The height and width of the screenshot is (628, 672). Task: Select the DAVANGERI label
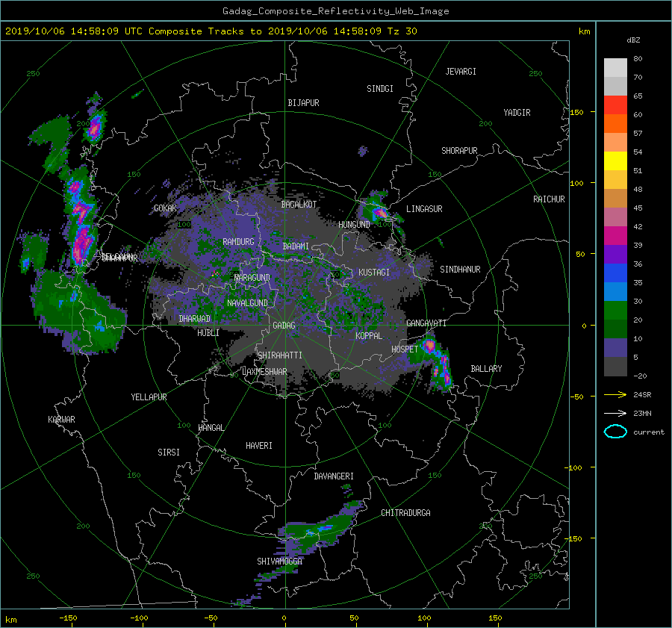click(334, 476)
